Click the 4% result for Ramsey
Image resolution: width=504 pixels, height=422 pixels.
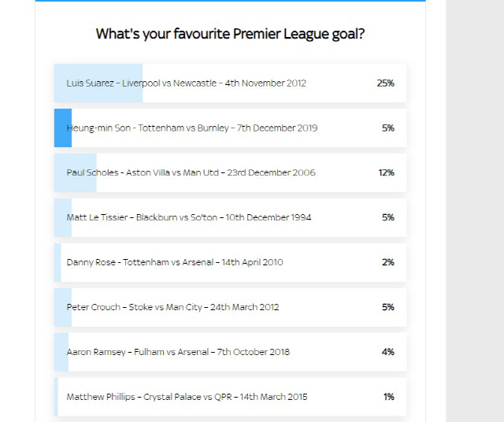pos(388,352)
